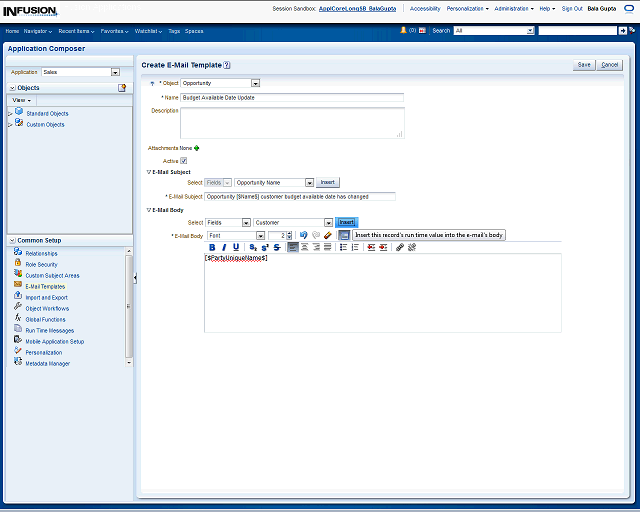640x512 pixels.
Task: Click the underline formatting icon
Action: [236, 247]
